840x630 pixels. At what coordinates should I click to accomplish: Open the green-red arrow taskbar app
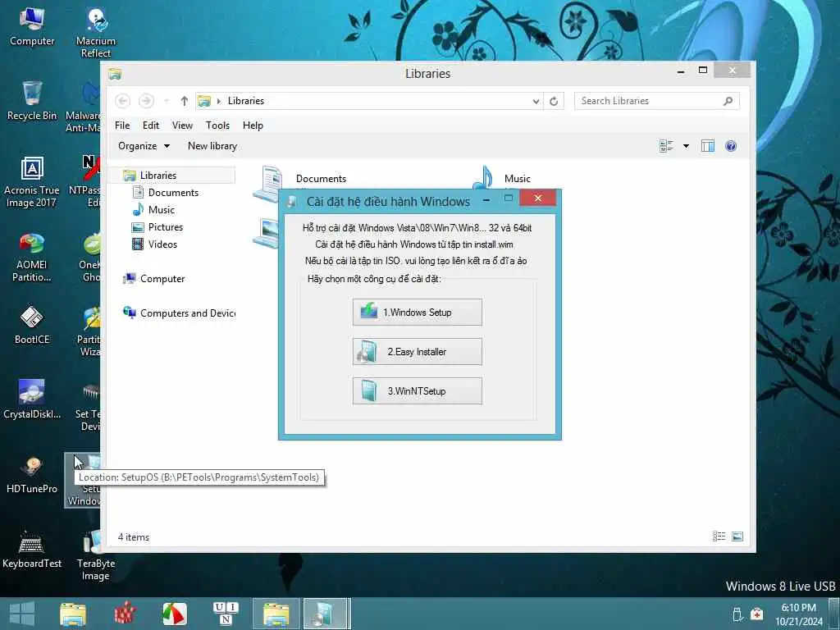tap(175, 614)
